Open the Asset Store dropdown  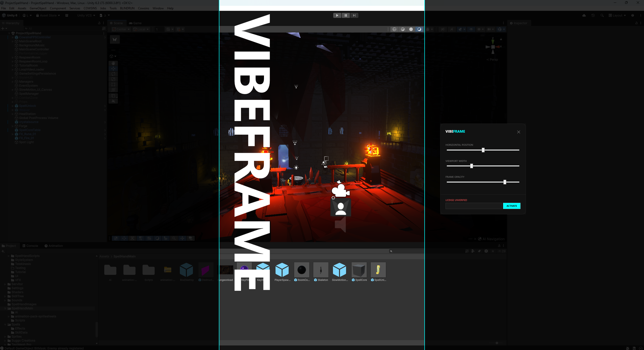48,15
